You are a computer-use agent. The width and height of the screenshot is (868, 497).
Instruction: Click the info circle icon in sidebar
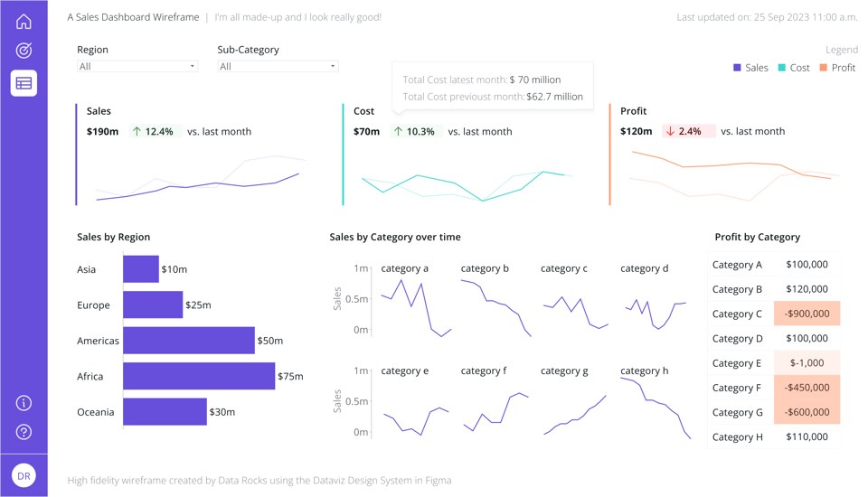tap(24, 403)
